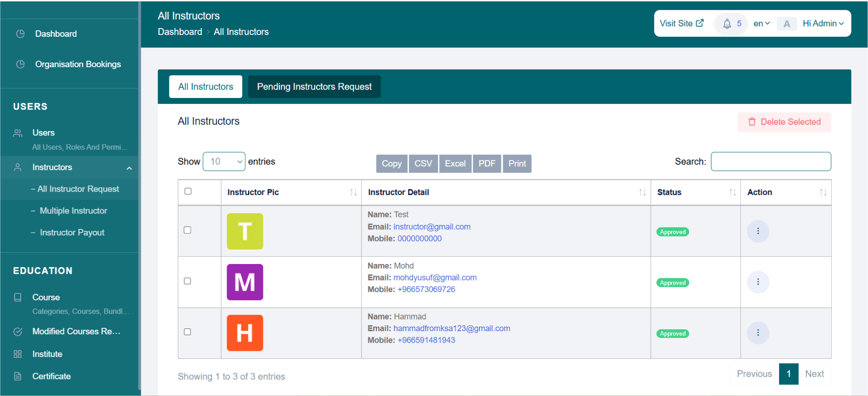Click the Print button

[x=517, y=164]
